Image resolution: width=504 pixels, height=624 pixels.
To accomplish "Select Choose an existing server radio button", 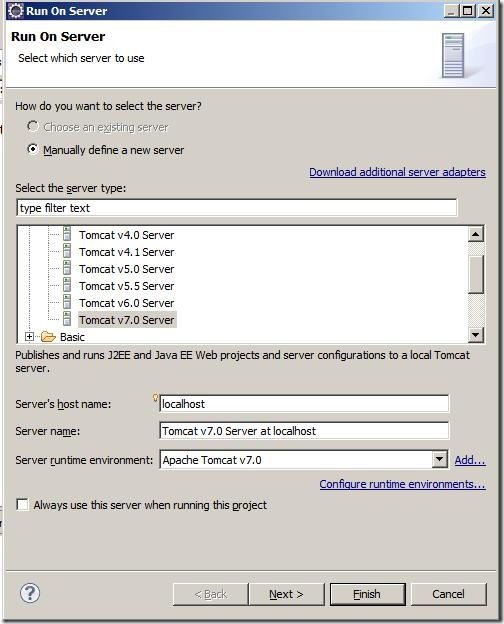I will pos(33,127).
